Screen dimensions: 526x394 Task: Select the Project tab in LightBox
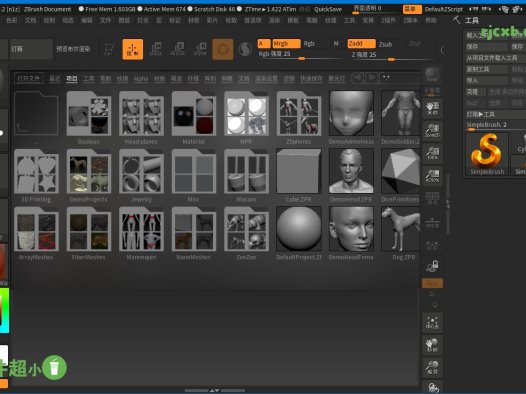[x=71, y=79]
